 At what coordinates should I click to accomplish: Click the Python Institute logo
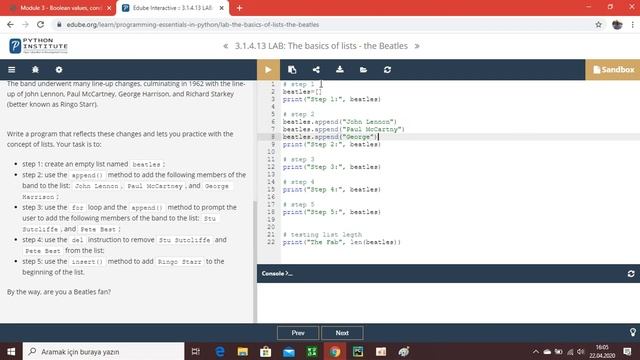pyautogui.click(x=38, y=46)
